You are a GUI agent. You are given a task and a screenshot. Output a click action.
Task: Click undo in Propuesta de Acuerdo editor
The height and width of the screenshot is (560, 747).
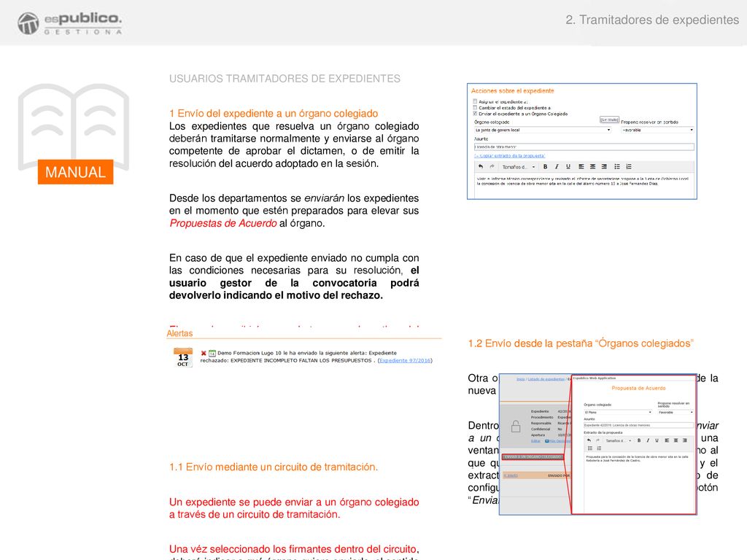589,440
